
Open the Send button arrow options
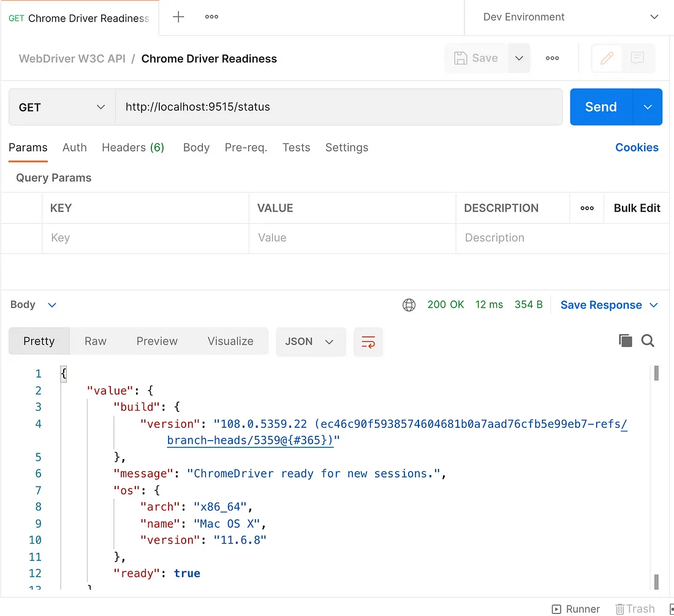pyautogui.click(x=648, y=107)
